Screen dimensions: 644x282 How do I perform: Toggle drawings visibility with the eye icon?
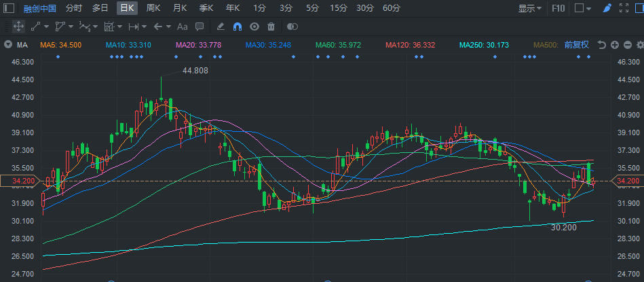pyautogui.click(x=254, y=27)
